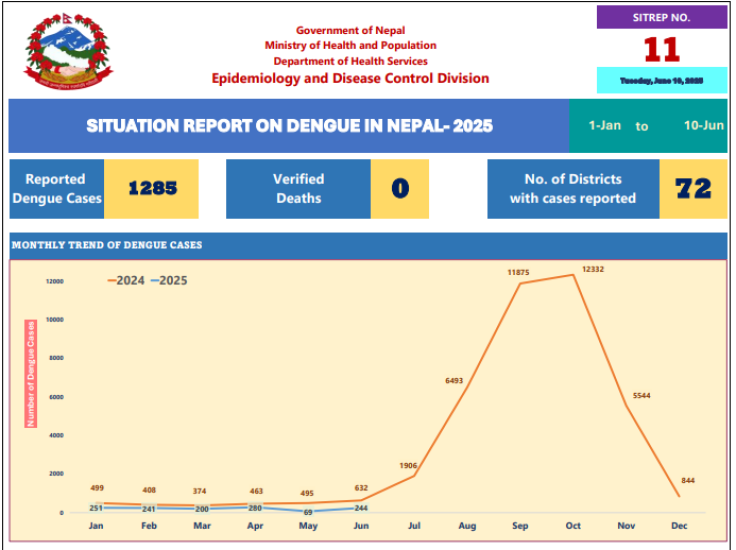Image resolution: width=736 pixels, height=550 pixels.
Task: Click the March 2024 data label 374
Action: pos(199,491)
